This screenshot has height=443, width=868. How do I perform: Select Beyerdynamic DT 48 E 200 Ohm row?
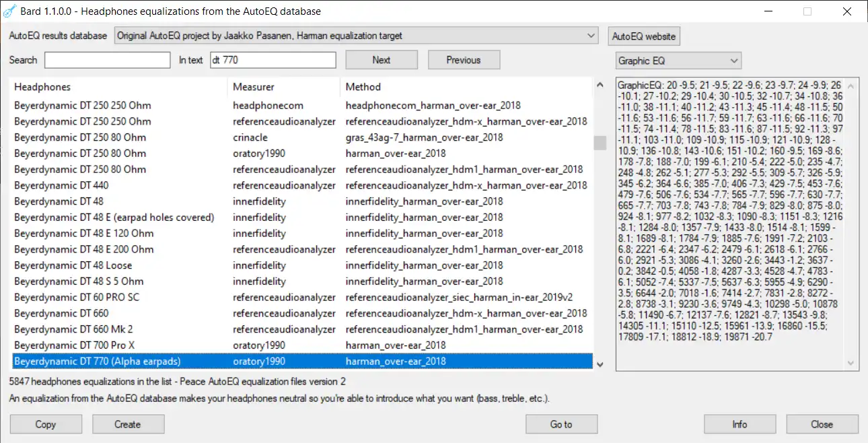(301, 249)
